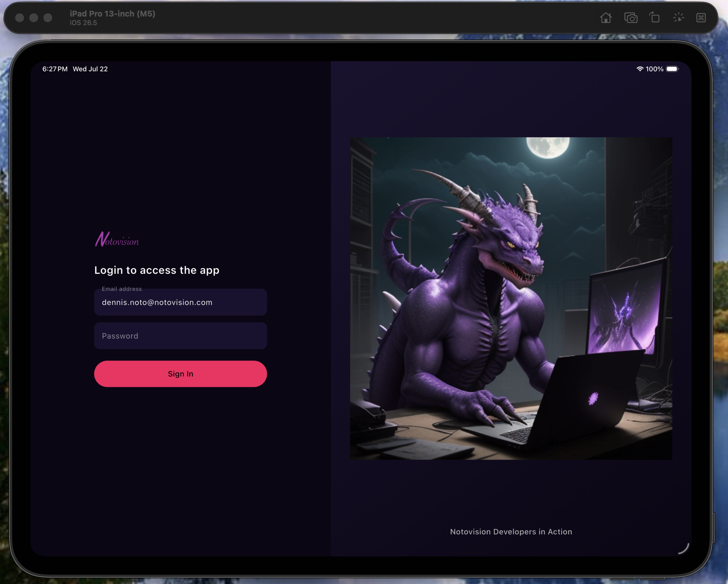
Task: Take a screenshot with the camera icon
Action: (x=631, y=17)
